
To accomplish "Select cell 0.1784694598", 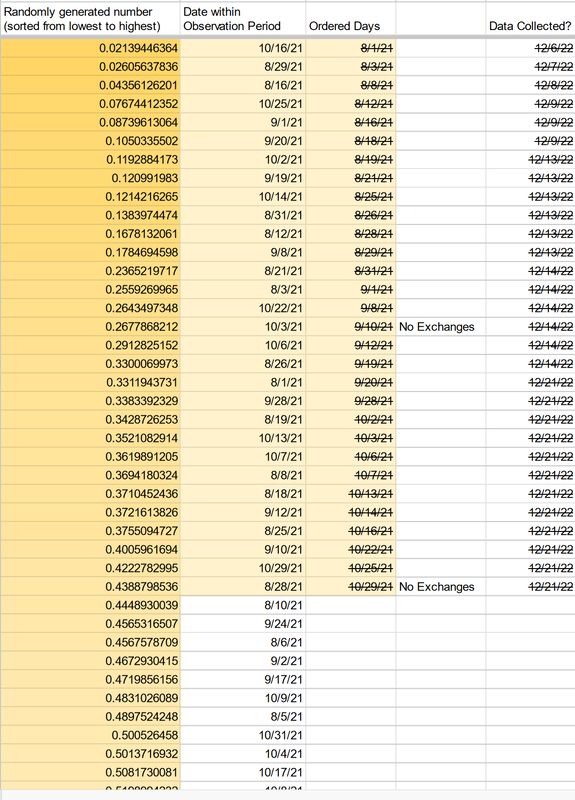I will tap(90, 253).
